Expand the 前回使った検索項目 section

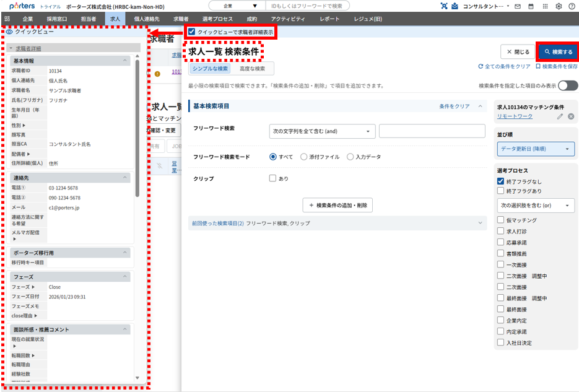point(337,223)
